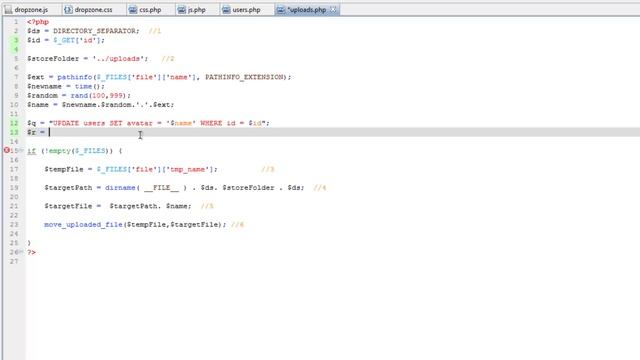Screen dimensions: 640x360
Task: Click move_uploaded_file function call
Action: [83, 224]
